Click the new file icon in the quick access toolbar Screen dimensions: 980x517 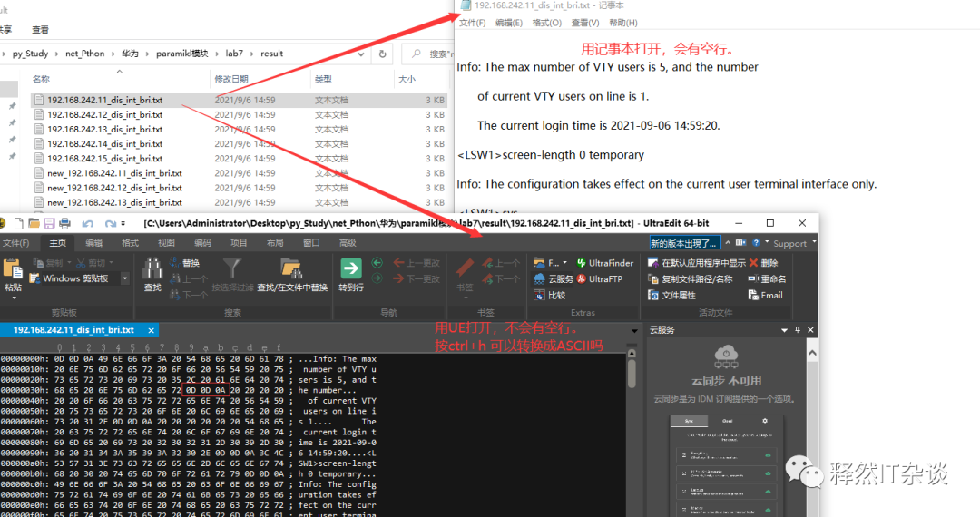19,223
